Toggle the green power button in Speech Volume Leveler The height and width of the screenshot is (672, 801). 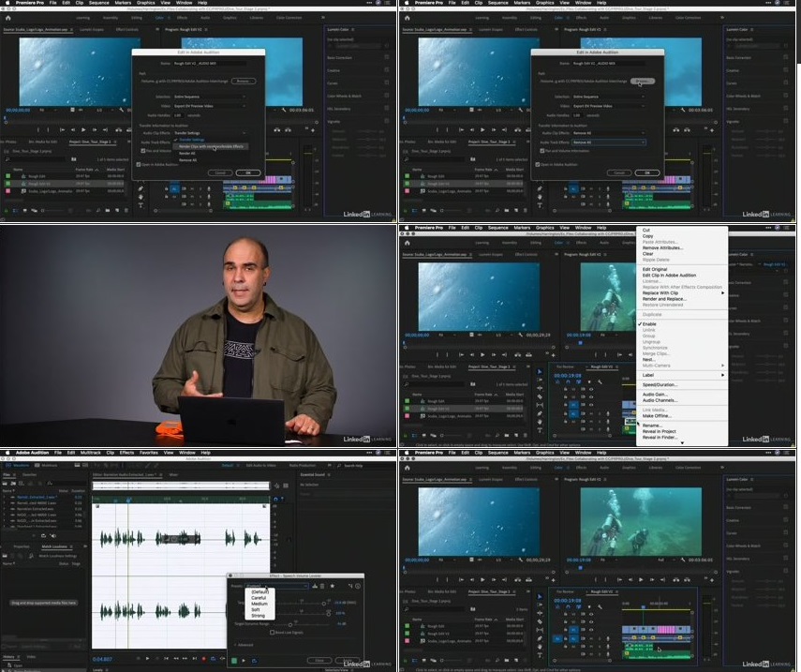[x=234, y=661]
